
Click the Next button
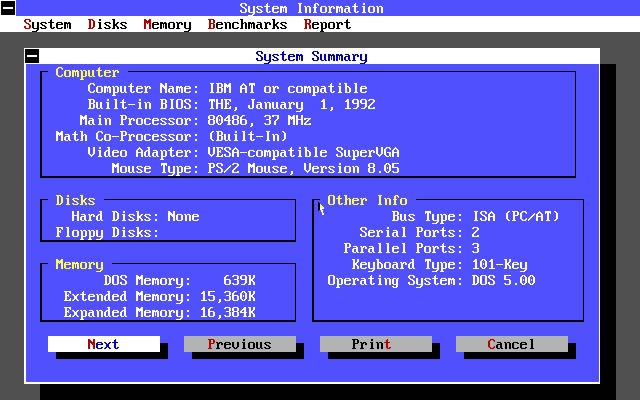point(104,344)
